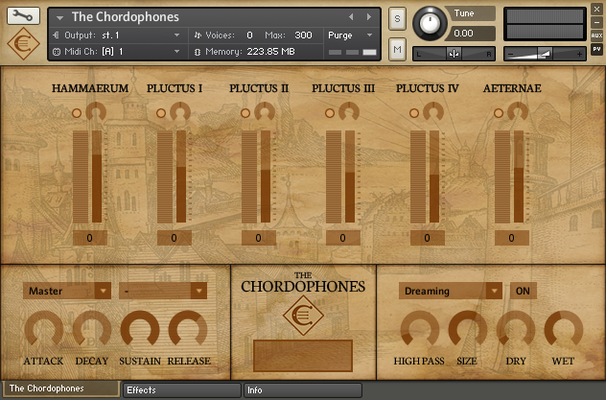Viewport: 606px width, 400px height.
Task: Switch to the Info tab
Action: [303, 390]
